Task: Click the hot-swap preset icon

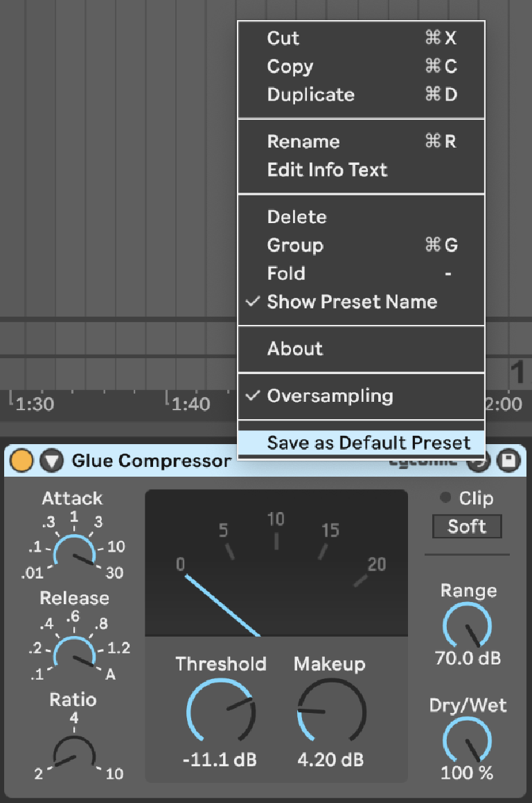Action: click(479, 461)
